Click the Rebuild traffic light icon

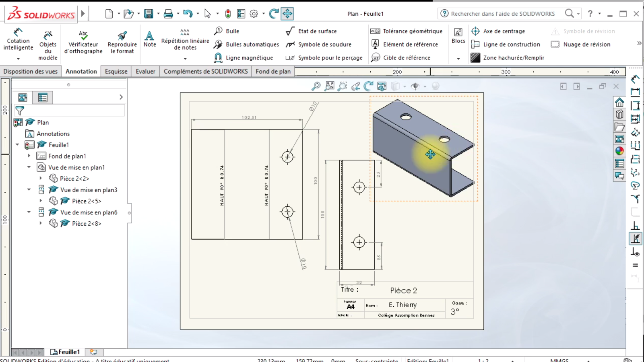click(x=228, y=14)
